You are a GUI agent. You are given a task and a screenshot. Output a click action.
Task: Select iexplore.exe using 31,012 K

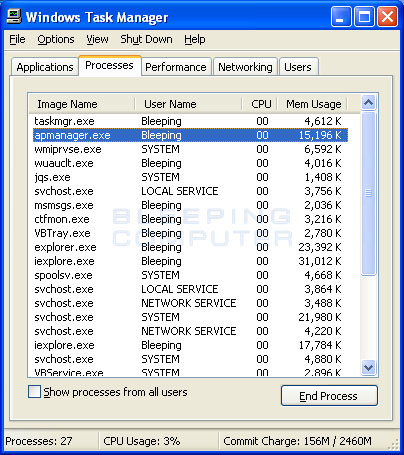pyautogui.click(x=190, y=261)
